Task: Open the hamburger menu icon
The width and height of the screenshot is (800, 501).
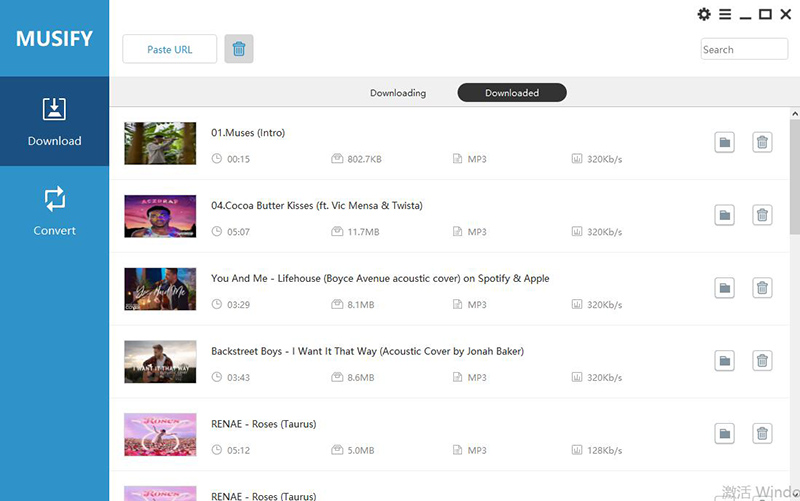Action: [x=725, y=14]
